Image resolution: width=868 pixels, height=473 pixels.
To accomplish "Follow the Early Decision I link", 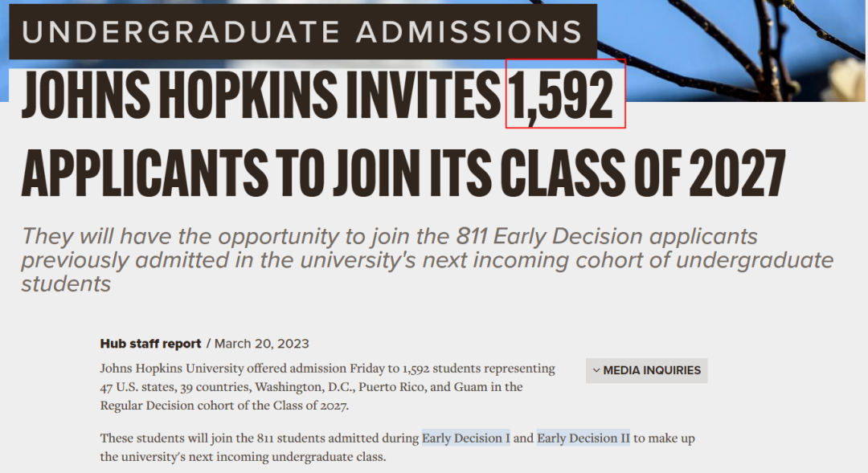I will pyautogui.click(x=465, y=438).
